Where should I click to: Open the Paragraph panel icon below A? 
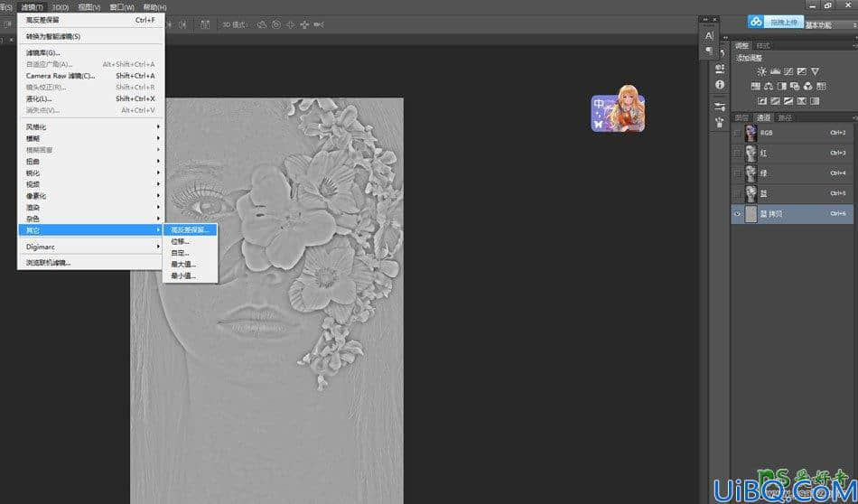point(709,51)
